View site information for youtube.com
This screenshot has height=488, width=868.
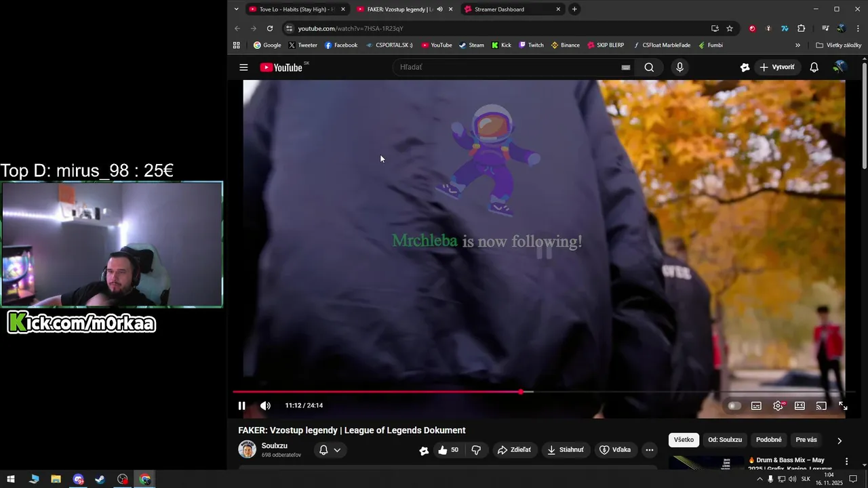pos(290,28)
